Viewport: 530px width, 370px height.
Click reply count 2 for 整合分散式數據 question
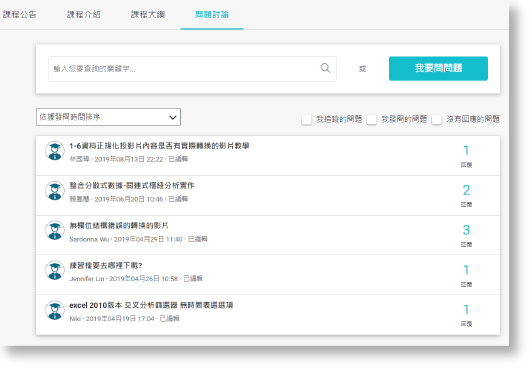tap(466, 190)
